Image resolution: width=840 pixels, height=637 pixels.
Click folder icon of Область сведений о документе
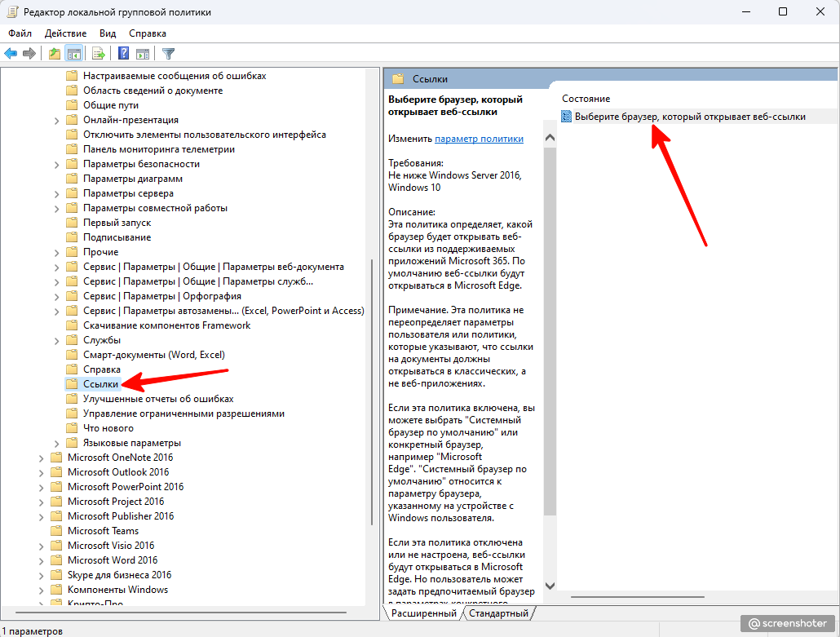pyautogui.click(x=72, y=91)
